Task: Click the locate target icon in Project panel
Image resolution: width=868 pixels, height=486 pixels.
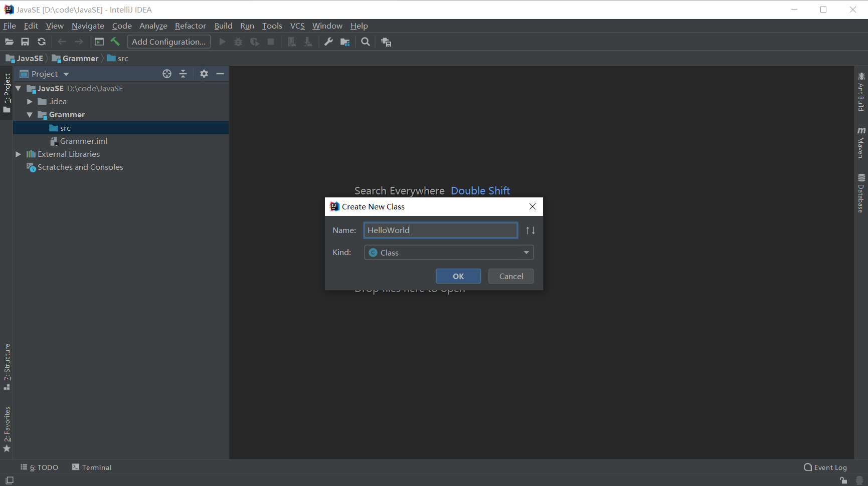Action: click(167, 74)
